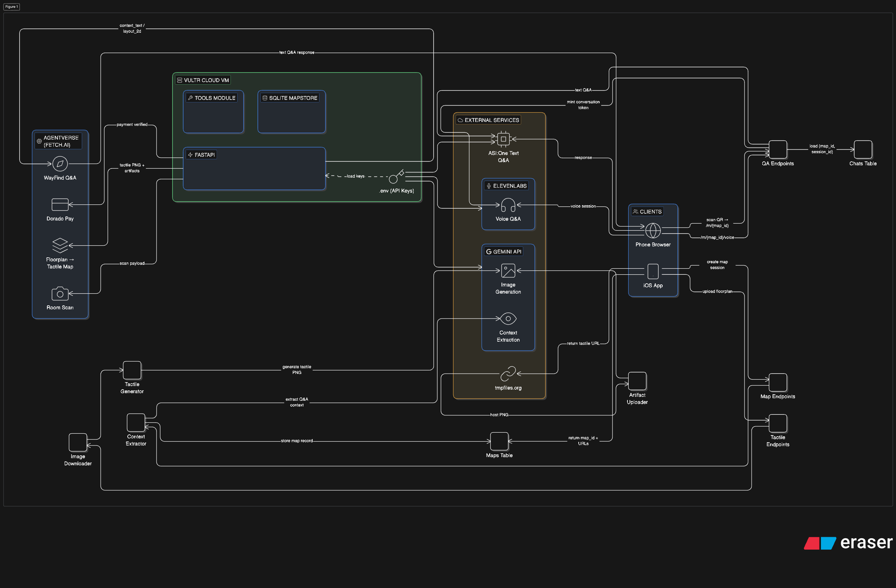Click the Agentverse gear chip icon

pos(39,141)
